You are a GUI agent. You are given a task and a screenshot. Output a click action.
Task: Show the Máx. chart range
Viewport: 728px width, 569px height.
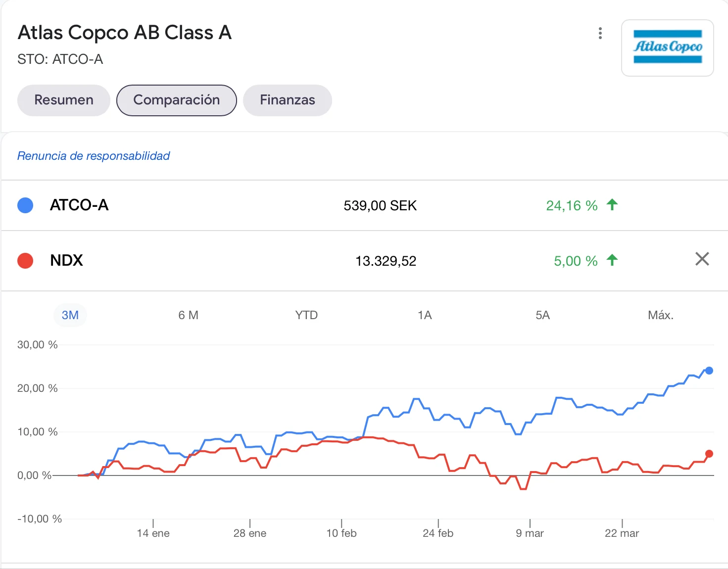[661, 315]
